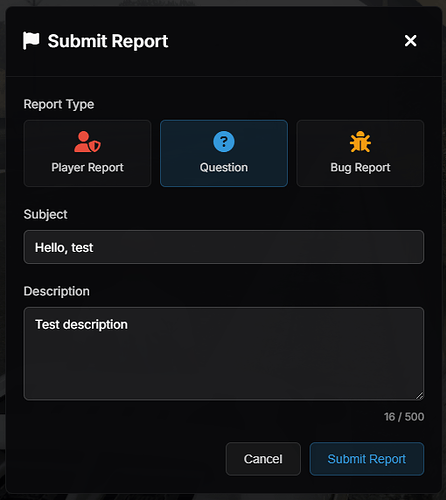Click the 16 / 500 character counter

tap(404, 417)
